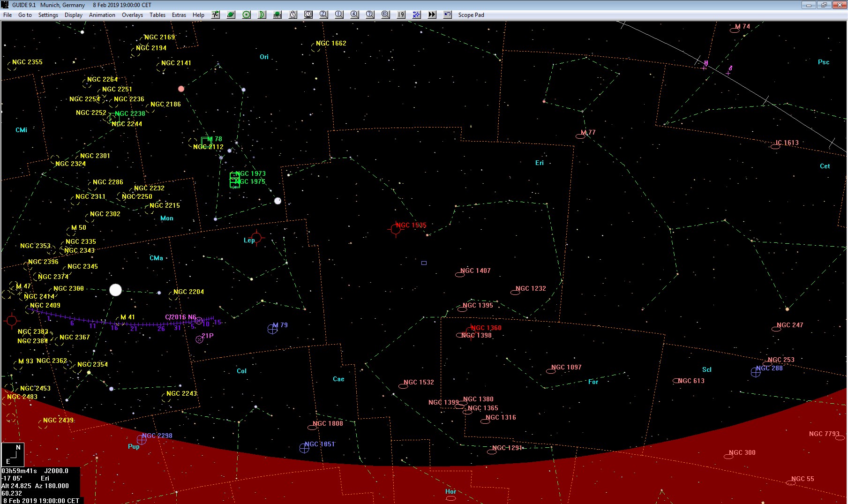The image size is (848, 504).
Task: Click the NGC 1232 galaxy label
Action: click(531, 288)
